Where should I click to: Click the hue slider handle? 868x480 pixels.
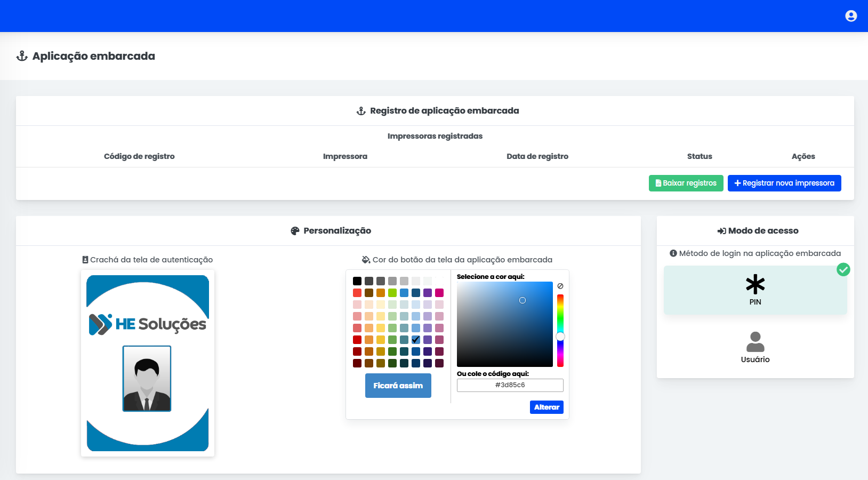[x=560, y=337]
